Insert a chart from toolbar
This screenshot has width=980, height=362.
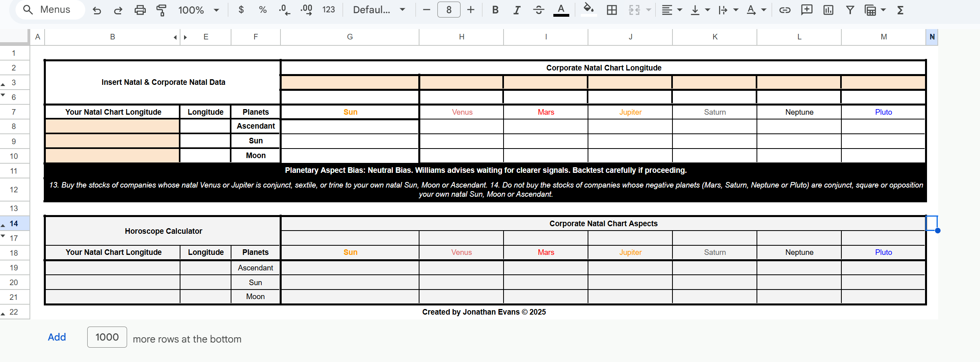pos(828,10)
